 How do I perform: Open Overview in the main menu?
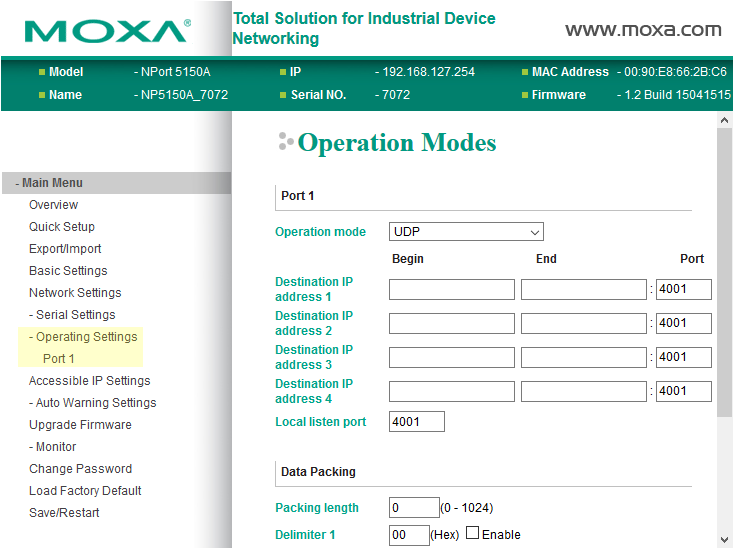[x=53, y=205]
